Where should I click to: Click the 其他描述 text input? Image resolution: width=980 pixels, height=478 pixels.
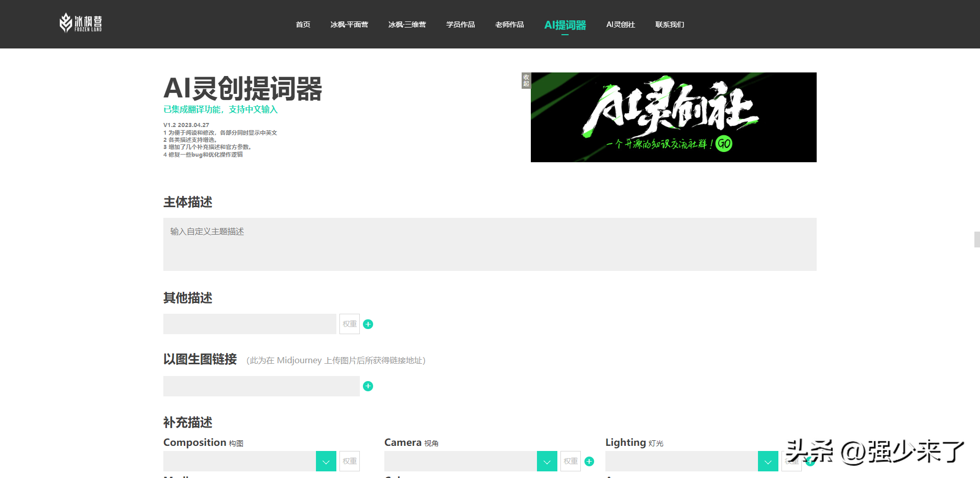pos(250,324)
